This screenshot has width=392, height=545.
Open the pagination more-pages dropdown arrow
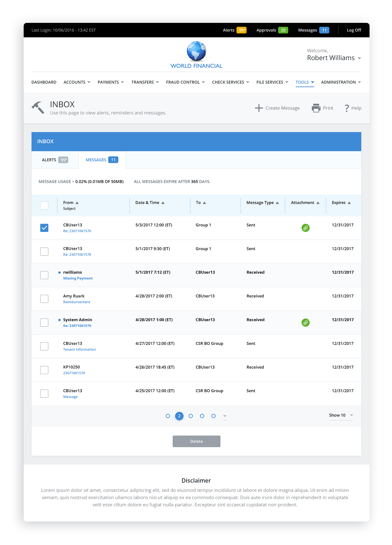pos(224,416)
